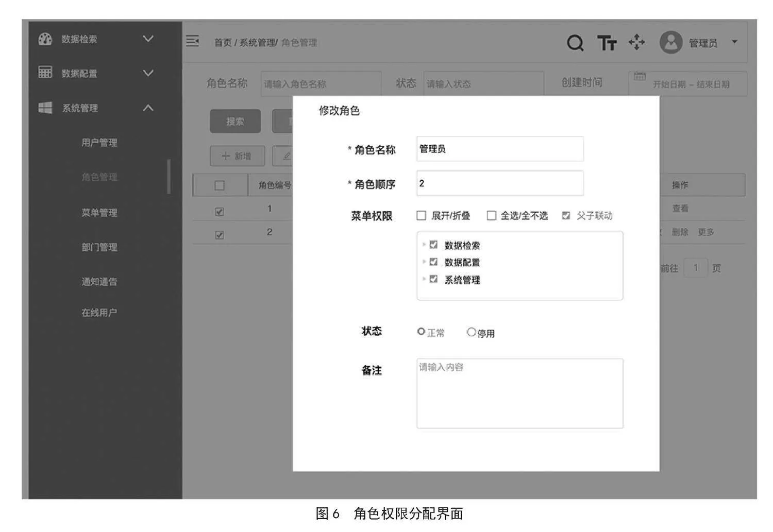This screenshot has height=532, width=773.
Task: Open 通知通告 menu item
Action: click(99, 282)
